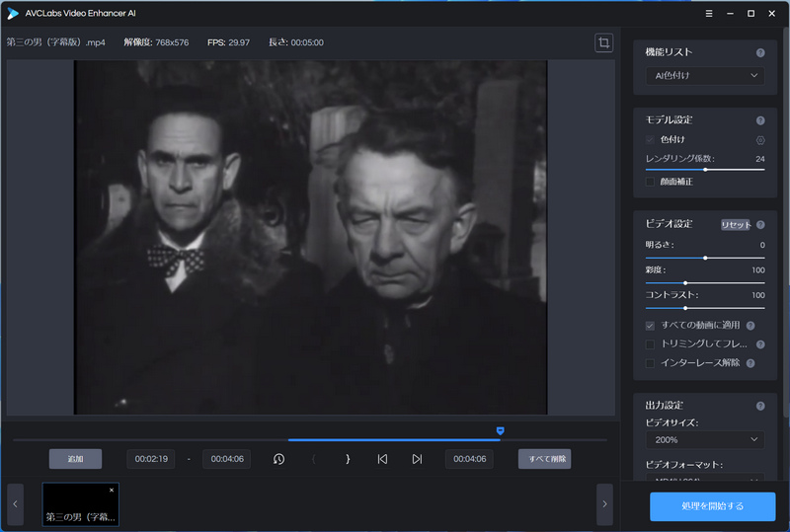Toggle the 色付け checkbox
Viewport: 790px width, 532px height.
(650, 139)
